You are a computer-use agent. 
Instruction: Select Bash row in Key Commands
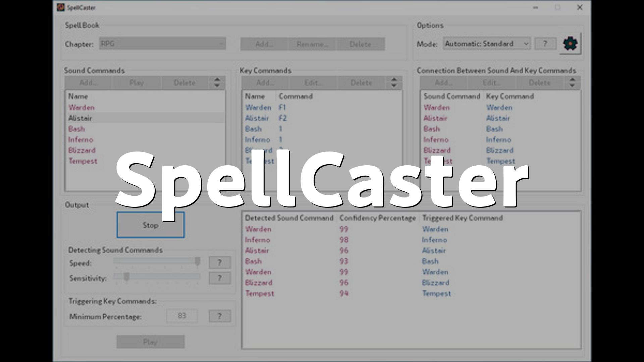[x=322, y=129]
